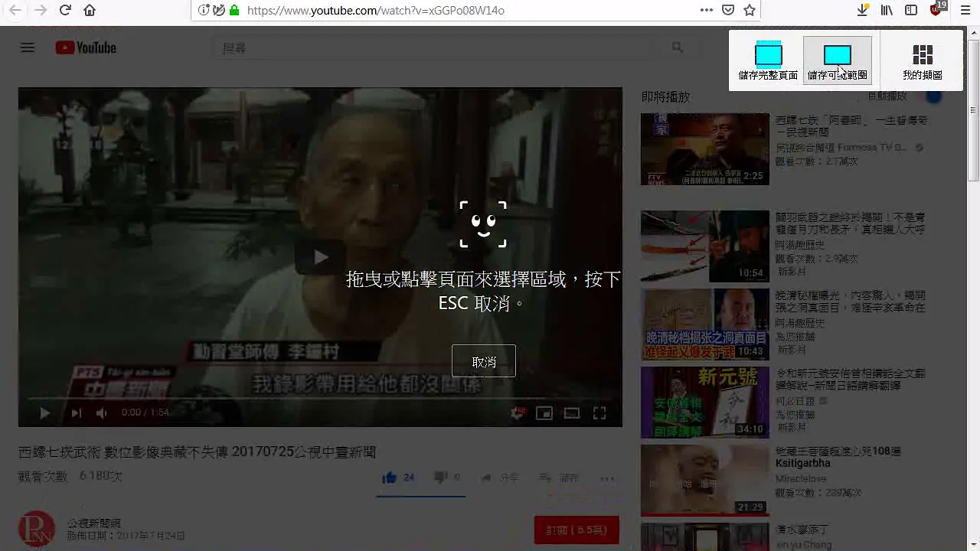Open the downloads arrow icon
980x551 pixels.
862,10
